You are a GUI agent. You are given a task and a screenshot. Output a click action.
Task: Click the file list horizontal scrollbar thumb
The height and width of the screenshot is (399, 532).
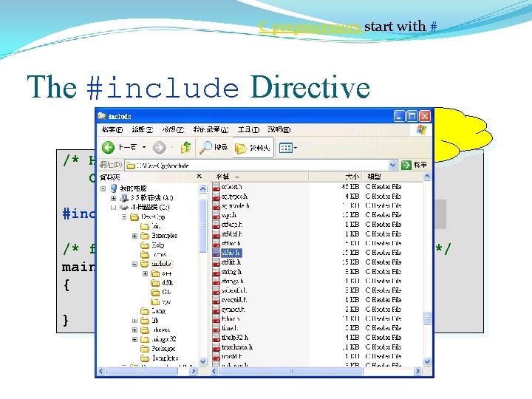pos(290,372)
